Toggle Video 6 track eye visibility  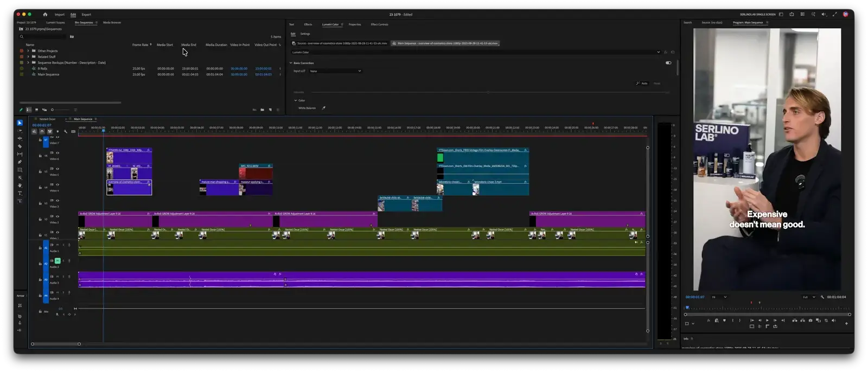click(x=58, y=153)
